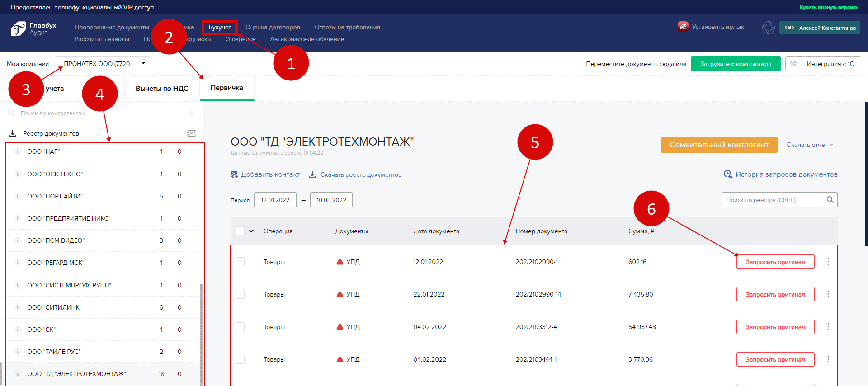
Task: Click the Интеграция с 1С button
Action: (x=830, y=64)
